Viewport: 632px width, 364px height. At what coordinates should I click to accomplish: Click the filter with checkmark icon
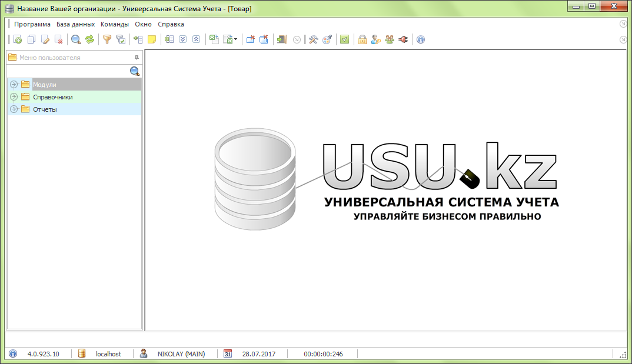point(121,39)
